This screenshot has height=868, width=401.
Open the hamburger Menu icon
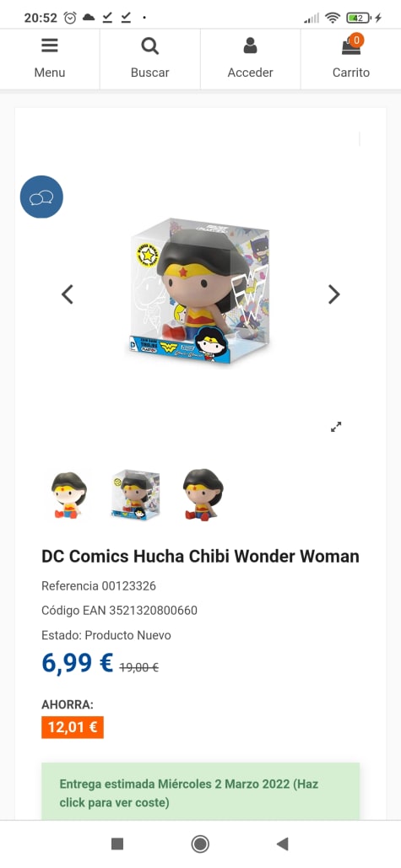pyautogui.click(x=49, y=46)
